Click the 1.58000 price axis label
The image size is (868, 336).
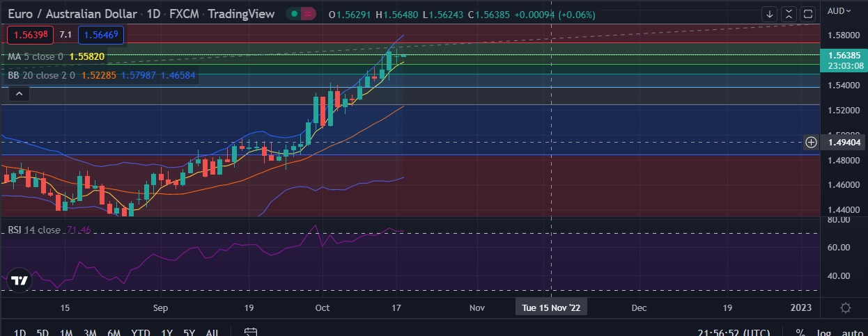point(843,35)
